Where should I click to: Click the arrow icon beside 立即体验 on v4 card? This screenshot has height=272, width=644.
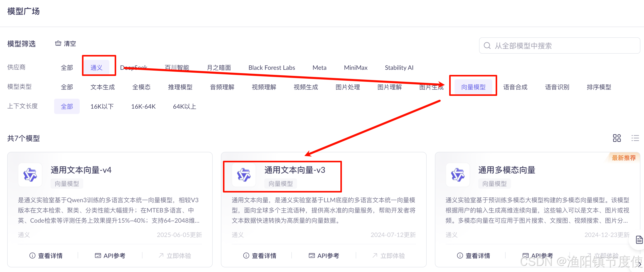coord(161,255)
